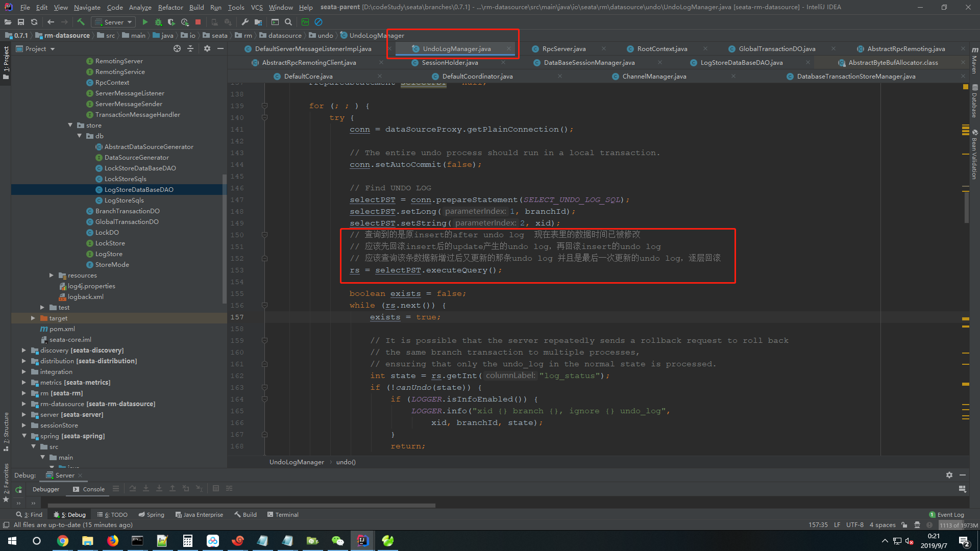Open WeChat from the Windows taskbar
980x551 pixels.
tap(337, 540)
